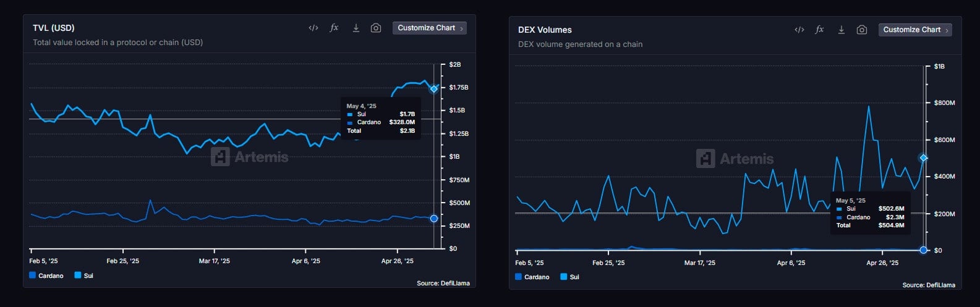Toggle Cardano series in TVL legend

[46, 275]
